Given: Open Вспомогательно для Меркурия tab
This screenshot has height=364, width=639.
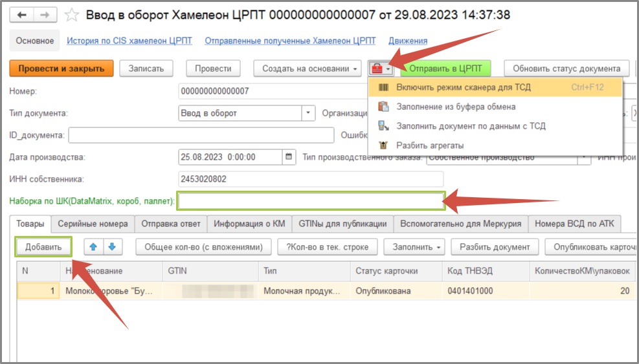Looking at the screenshot, I should click(460, 224).
